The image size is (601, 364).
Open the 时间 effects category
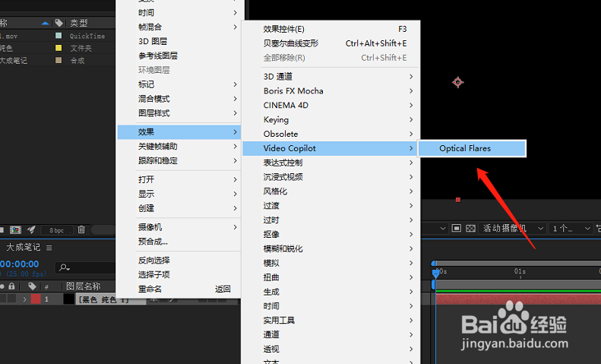(331, 306)
